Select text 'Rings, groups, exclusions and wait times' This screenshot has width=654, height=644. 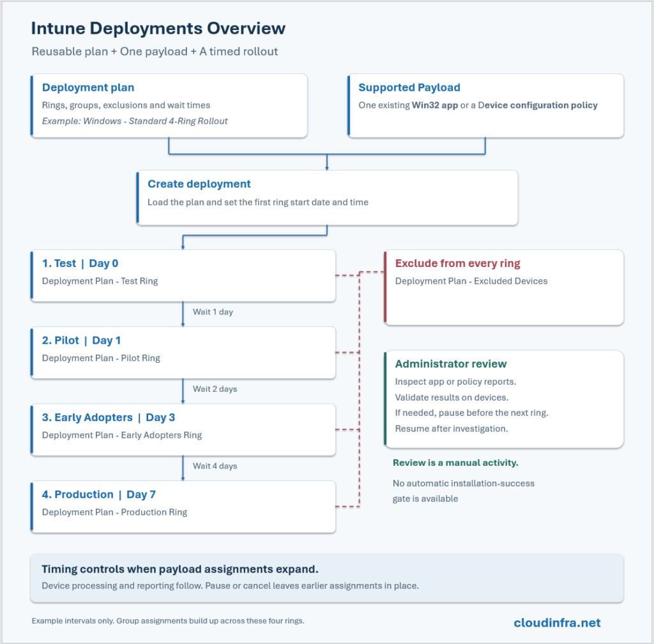pos(126,105)
